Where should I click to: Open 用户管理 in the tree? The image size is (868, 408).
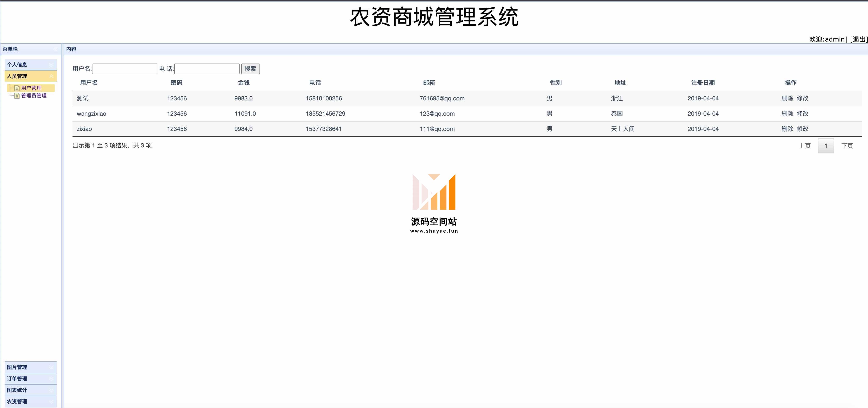coord(31,88)
